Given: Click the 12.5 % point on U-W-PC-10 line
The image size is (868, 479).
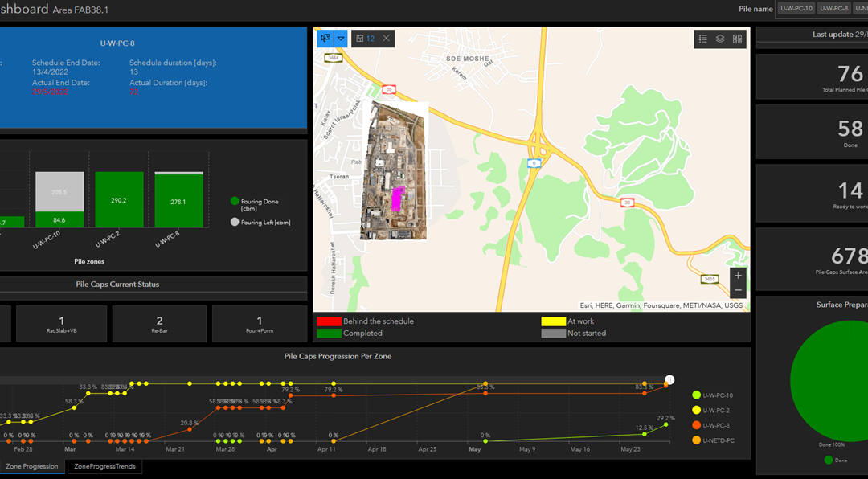Looking at the screenshot, I should pyautogui.click(x=645, y=434).
